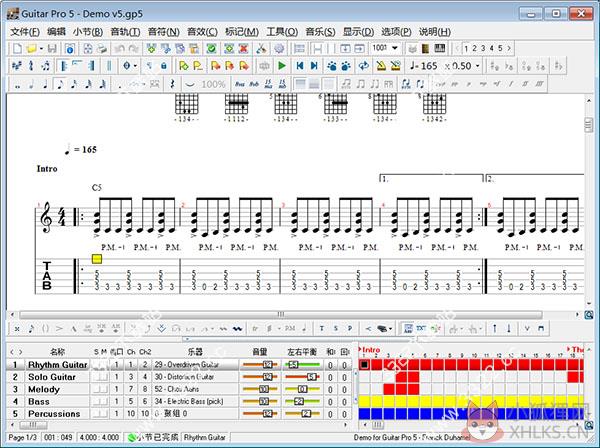Switch to track 5 in page selector
The image size is (600, 448).
[x=500, y=49]
